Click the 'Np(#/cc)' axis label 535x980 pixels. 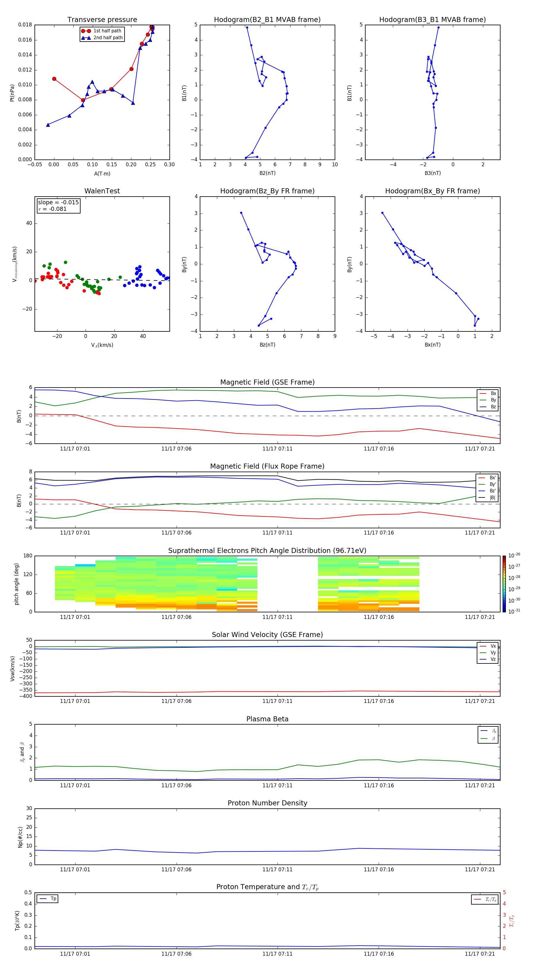20,837
